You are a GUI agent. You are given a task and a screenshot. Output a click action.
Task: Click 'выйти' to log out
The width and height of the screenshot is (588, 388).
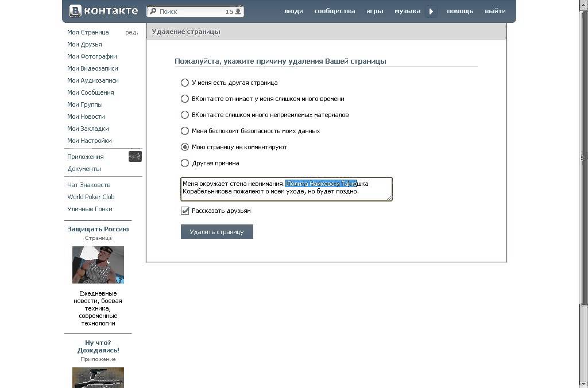pos(495,11)
